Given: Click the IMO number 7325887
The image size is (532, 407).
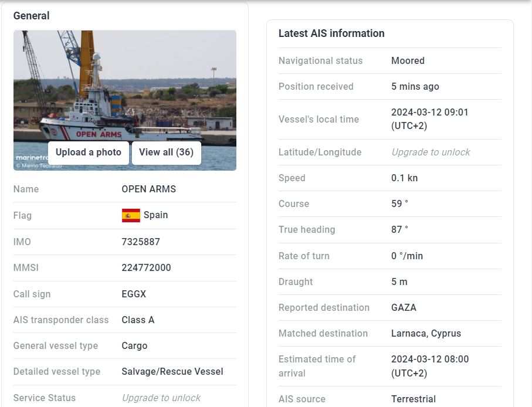Looking at the screenshot, I should tap(141, 242).
